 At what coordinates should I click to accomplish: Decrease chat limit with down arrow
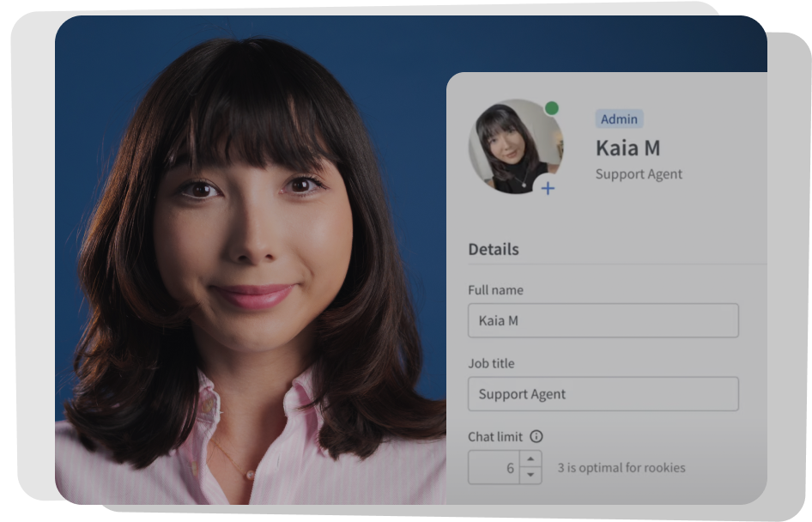tap(530, 475)
